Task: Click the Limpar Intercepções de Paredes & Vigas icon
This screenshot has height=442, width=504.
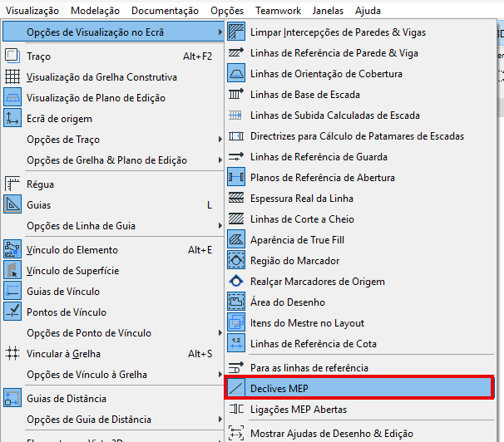Action: click(236, 31)
